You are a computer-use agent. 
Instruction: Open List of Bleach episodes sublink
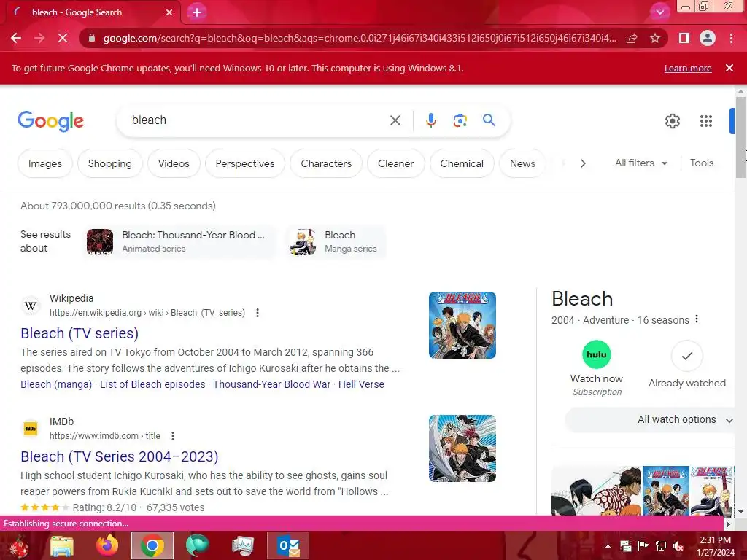[x=152, y=384]
